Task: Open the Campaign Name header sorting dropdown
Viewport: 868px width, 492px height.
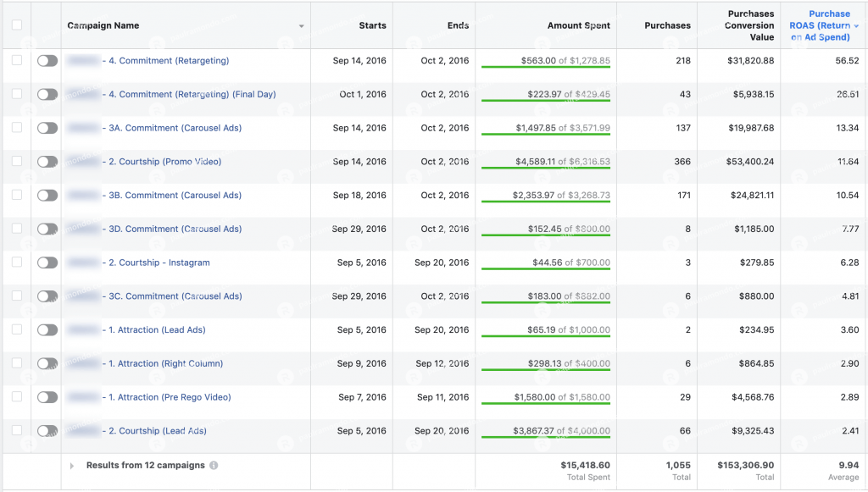Action: (302, 26)
